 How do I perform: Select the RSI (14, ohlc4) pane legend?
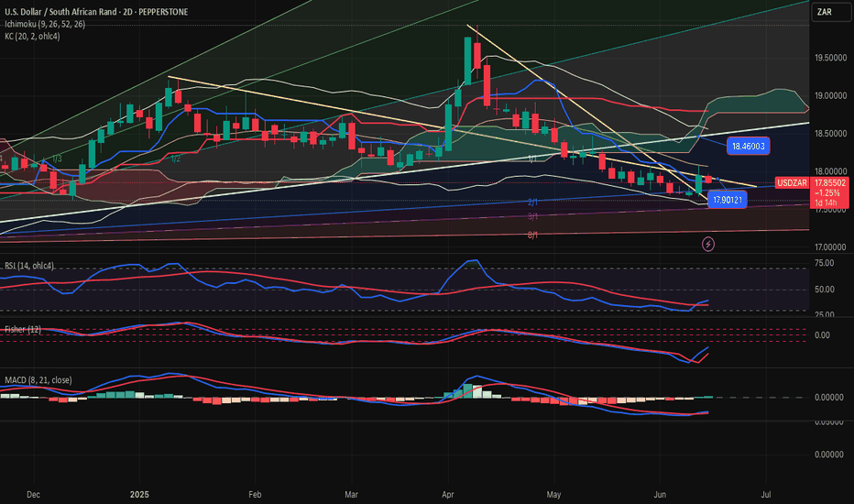coord(29,266)
